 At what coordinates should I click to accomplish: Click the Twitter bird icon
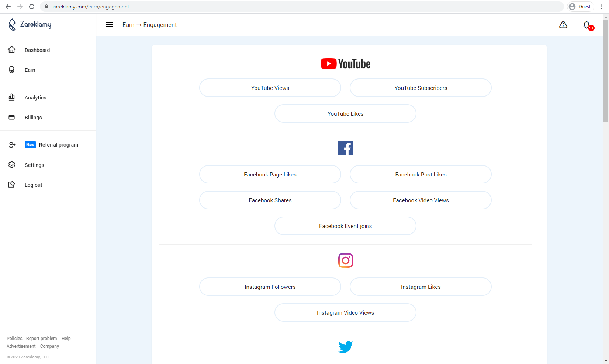346,347
